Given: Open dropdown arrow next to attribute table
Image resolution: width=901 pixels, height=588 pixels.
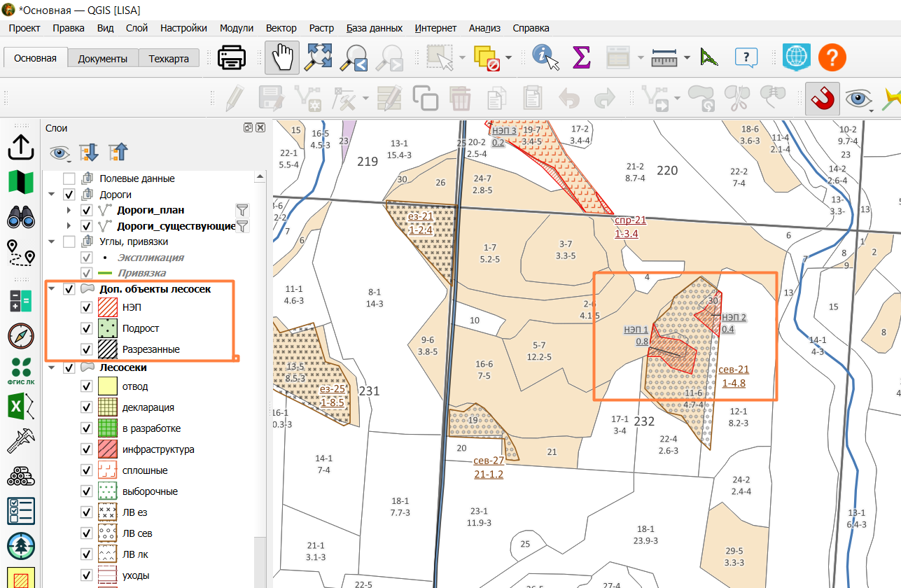Looking at the screenshot, I should click(x=641, y=58).
